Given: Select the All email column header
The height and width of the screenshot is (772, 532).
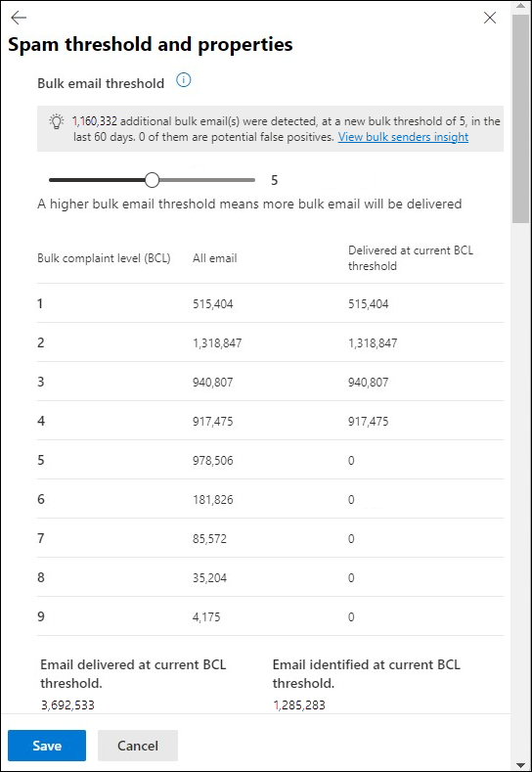Looking at the screenshot, I should (214, 258).
